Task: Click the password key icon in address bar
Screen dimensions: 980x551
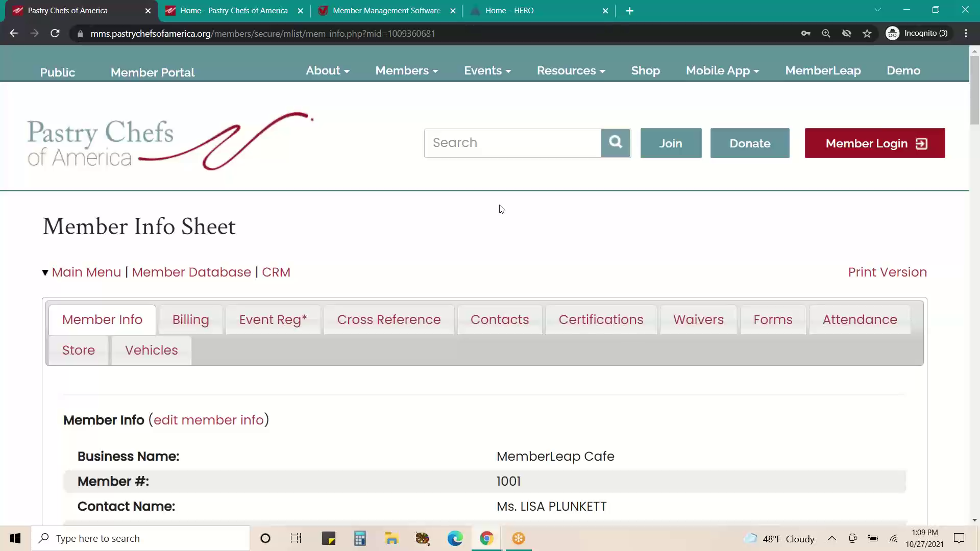Action: (x=805, y=33)
